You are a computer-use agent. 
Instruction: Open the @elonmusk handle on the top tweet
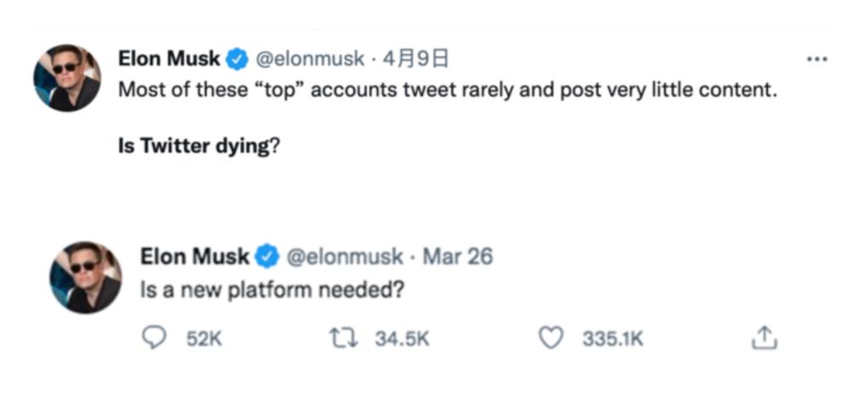309,59
